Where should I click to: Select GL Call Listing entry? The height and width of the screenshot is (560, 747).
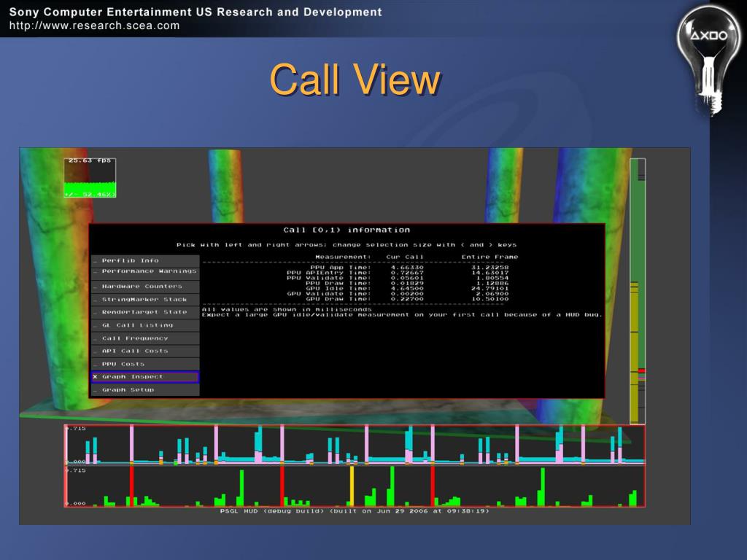pyautogui.click(x=145, y=325)
